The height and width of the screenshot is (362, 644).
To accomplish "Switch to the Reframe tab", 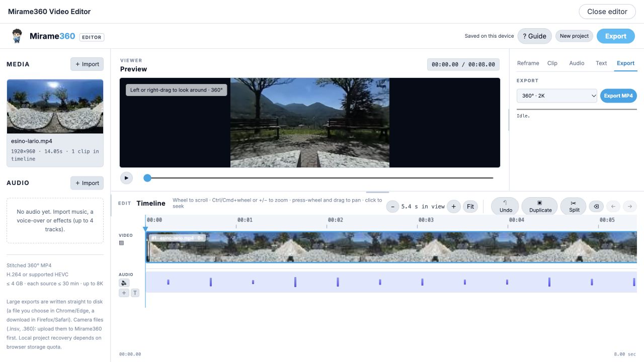I will [528, 63].
